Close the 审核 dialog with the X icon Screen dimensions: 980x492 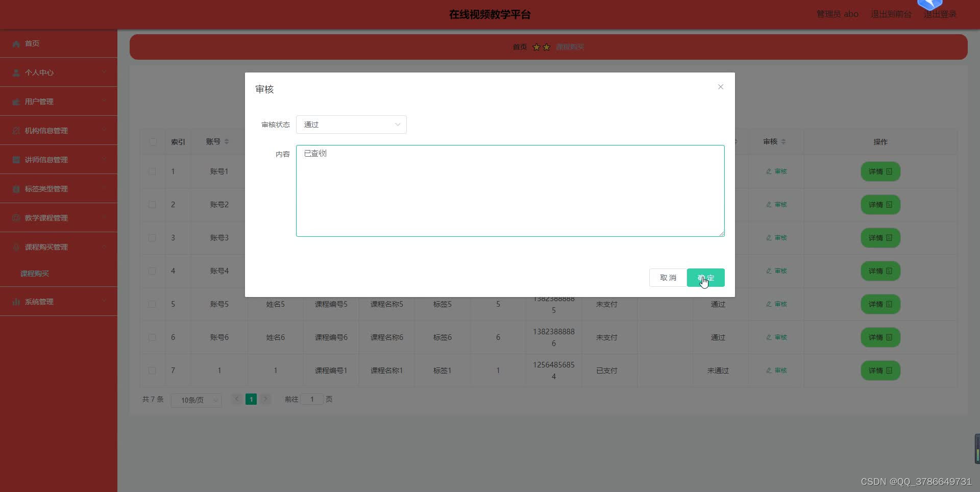(x=721, y=87)
